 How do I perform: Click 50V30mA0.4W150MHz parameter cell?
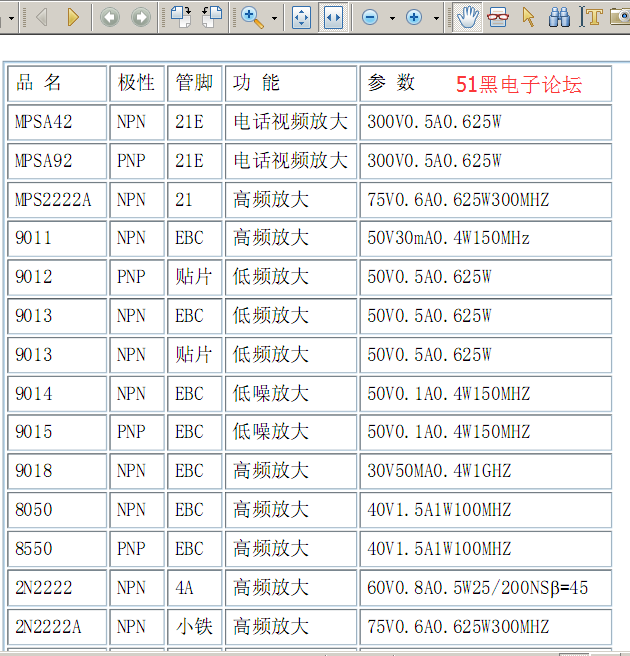(x=485, y=238)
